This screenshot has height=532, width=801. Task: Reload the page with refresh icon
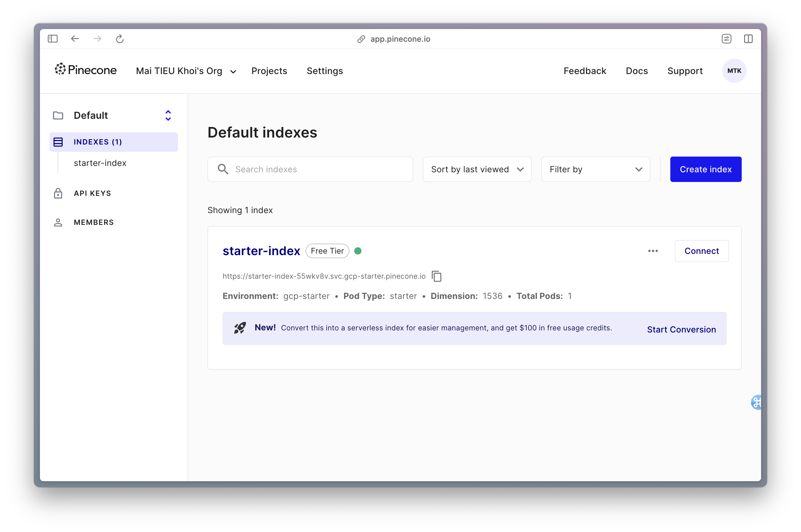(119, 39)
